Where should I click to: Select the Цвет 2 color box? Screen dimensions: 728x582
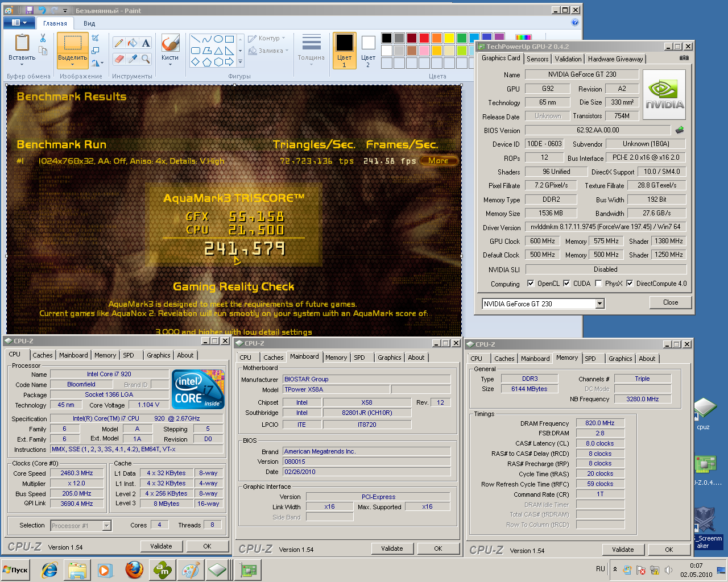368,51
